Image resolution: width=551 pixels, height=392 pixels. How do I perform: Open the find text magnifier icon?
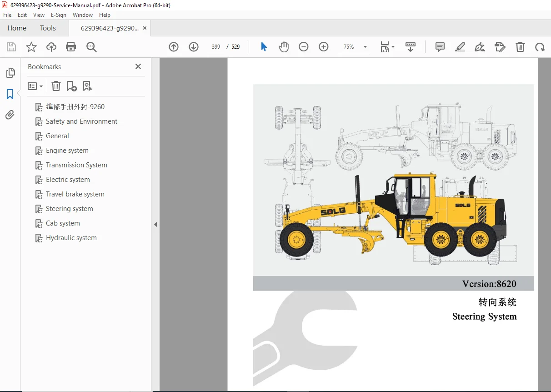91,47
